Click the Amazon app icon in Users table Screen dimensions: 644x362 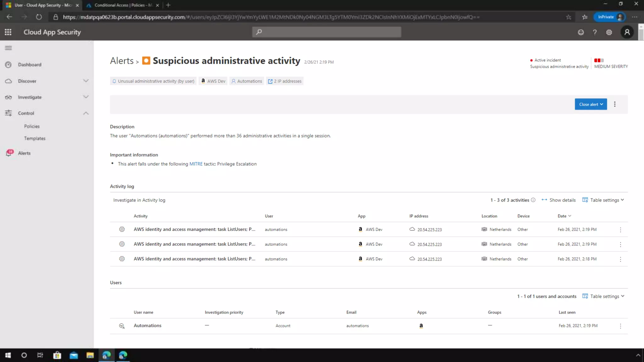[421, 326]
